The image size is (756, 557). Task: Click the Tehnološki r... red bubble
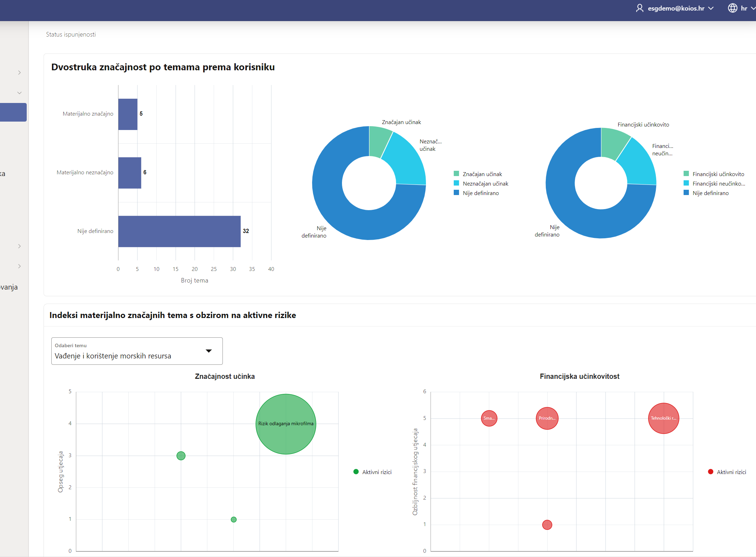663,418
